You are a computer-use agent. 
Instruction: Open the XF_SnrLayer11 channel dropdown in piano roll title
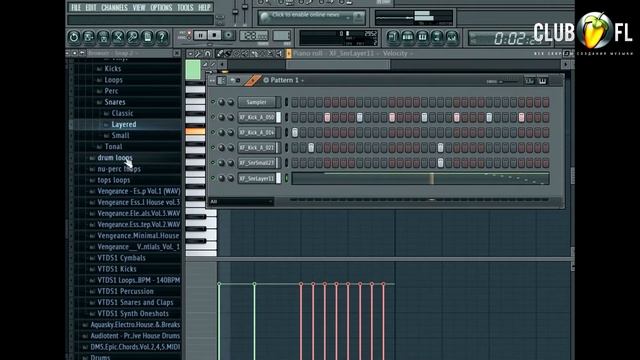click(x=353, y=53)
